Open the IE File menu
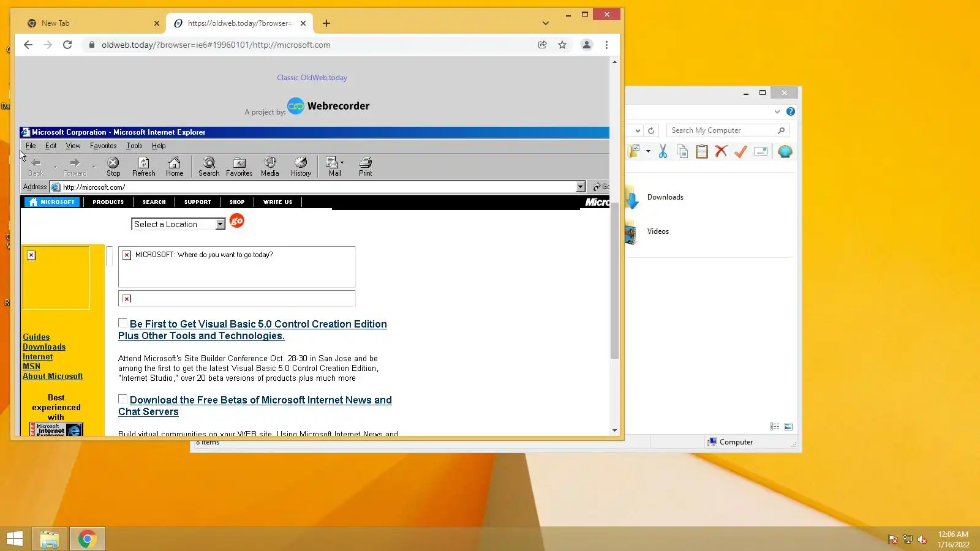This screenshot has width=980, height=551. (31, 146)
